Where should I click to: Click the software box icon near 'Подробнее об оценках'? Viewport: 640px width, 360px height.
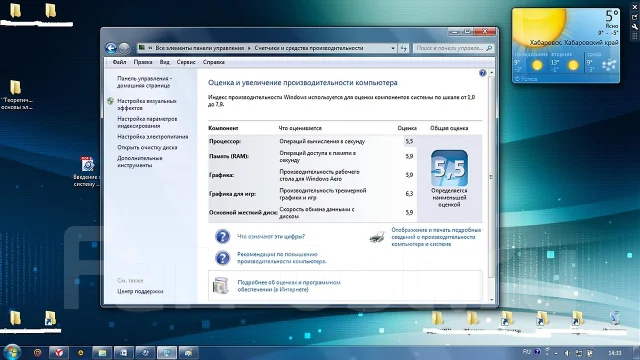pyautogui.click(x=220, y=285)
